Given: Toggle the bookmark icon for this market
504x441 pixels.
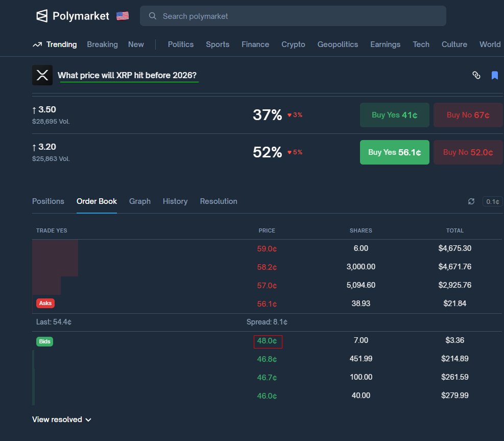Looking at the screenshot, I should pos(494,76).
